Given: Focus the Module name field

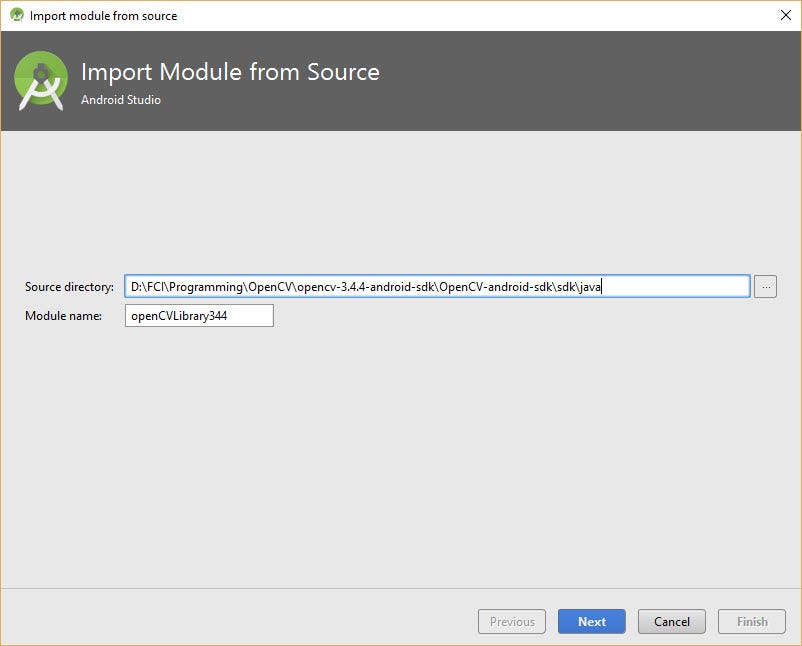Looking at the screenshot, I should 199,316.
